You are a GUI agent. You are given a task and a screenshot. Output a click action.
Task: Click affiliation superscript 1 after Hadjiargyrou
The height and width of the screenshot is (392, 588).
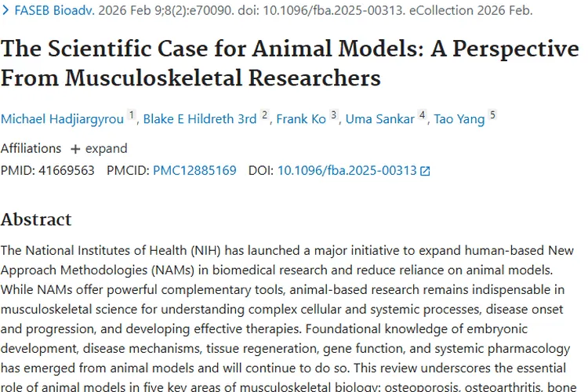click(x=132, y=115)
